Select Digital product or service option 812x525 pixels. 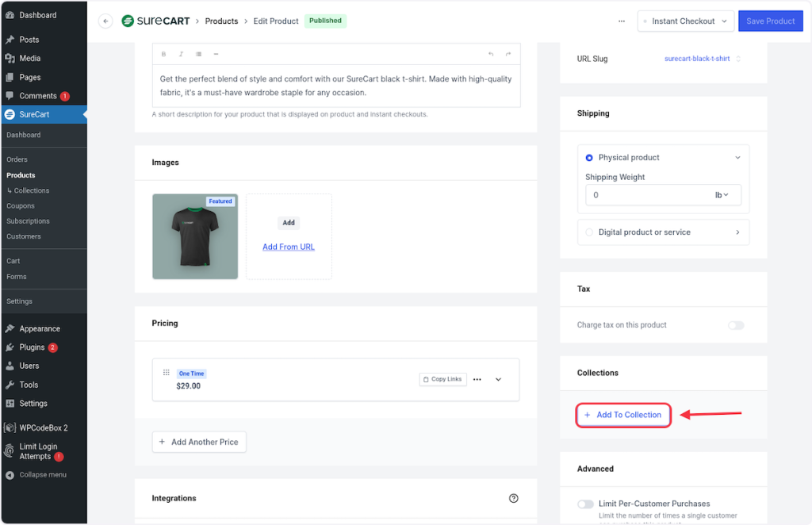[x=644, y=232]
